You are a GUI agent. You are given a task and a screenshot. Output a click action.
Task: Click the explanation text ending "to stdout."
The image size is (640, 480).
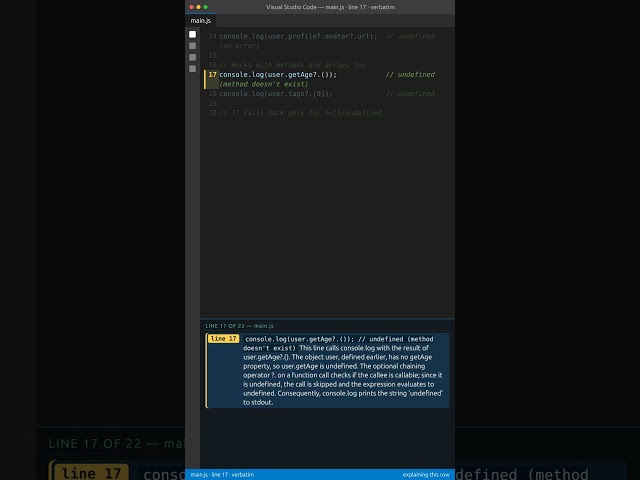point(258,402)
